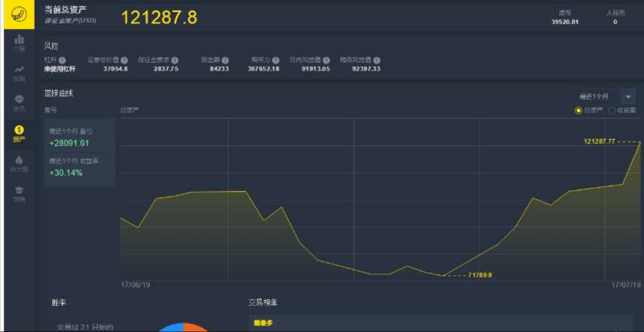The width and height of the screenshot is (644, 332).
Task: Click the 胜率 section heading
Action: (59, 302)
